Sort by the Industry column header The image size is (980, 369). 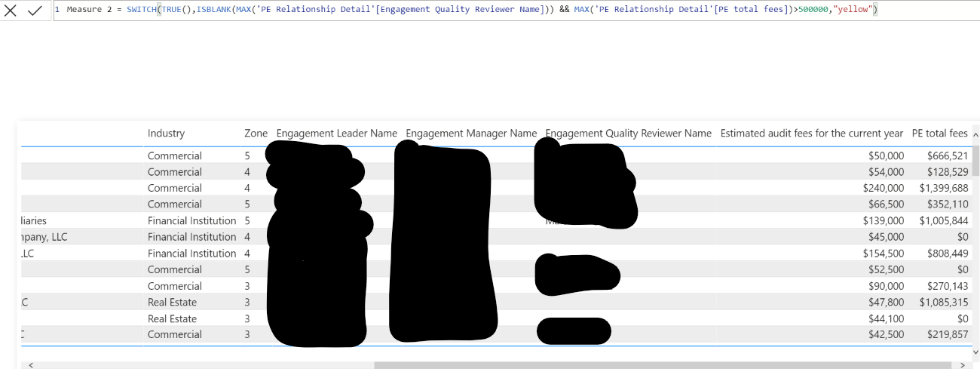tap(166, 134)
